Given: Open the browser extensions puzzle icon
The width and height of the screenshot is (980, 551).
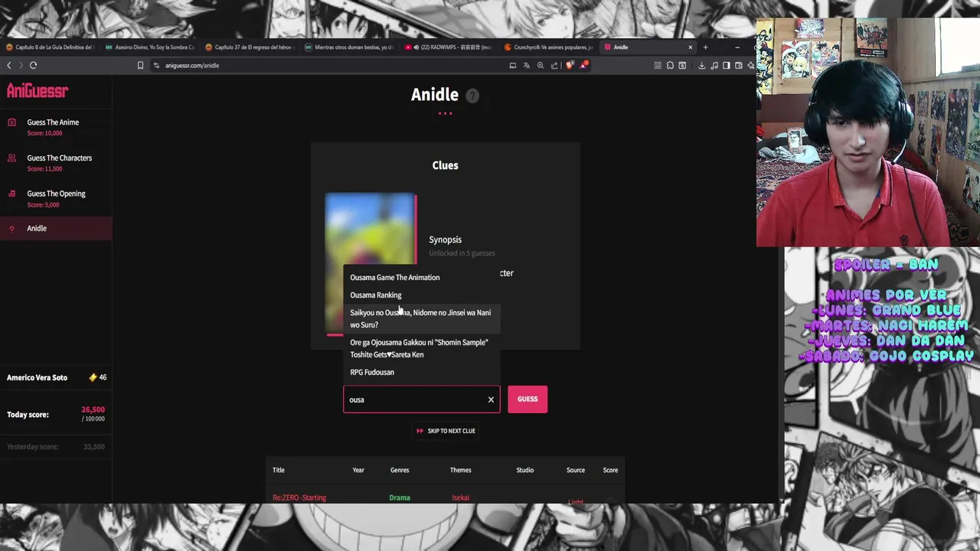Looking at the screenshot, I should [x=670, y=66].
